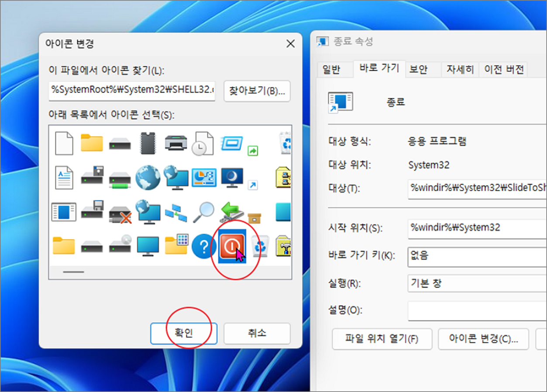Click the 취소 button in icon dialog
Viewport: 547px width, 392px height.
tap(257, 334)
